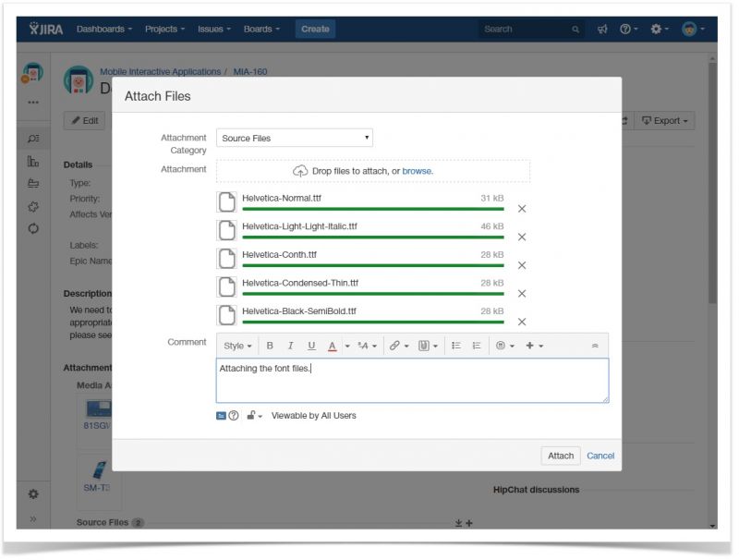Remove Helvetica-Black-SemiBold.ttf from upload list

coord(522,322)
